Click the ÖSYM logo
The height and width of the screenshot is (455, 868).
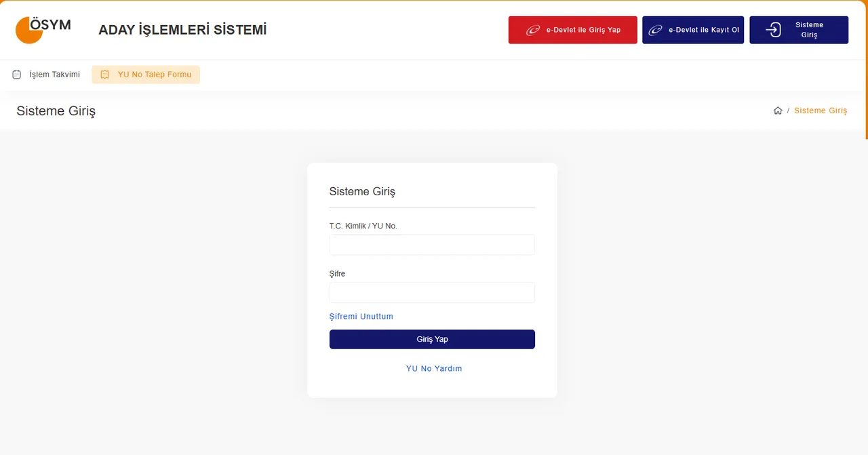(43, 30)
